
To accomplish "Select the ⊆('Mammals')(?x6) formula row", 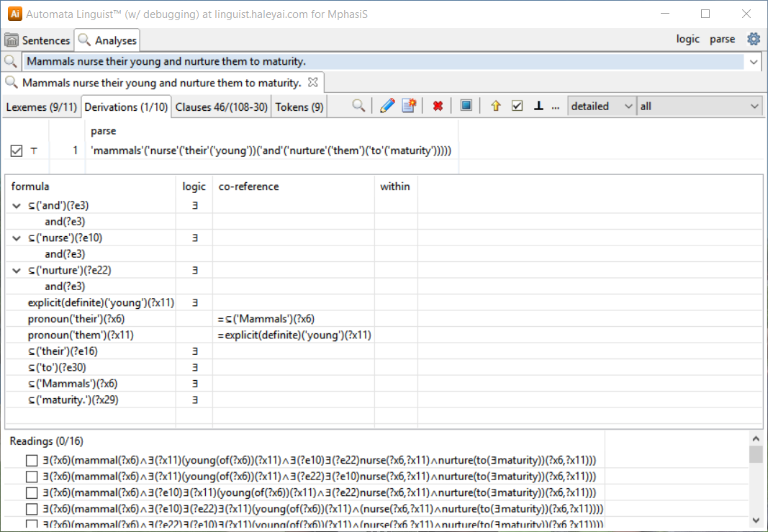I will [73, 384].
